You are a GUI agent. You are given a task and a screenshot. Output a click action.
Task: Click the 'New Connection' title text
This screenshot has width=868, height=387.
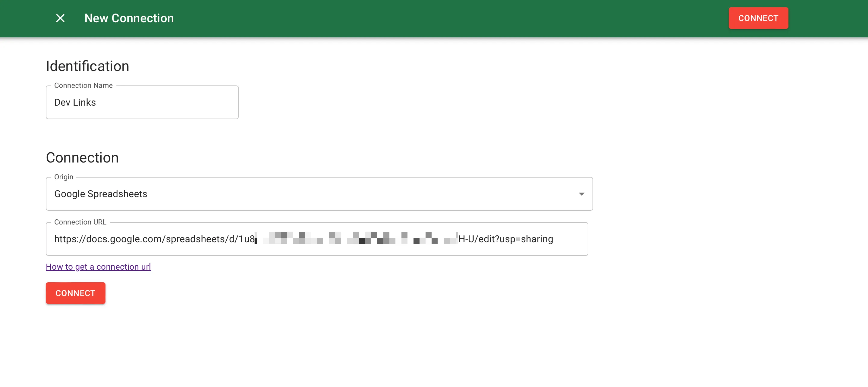(129, 18)
